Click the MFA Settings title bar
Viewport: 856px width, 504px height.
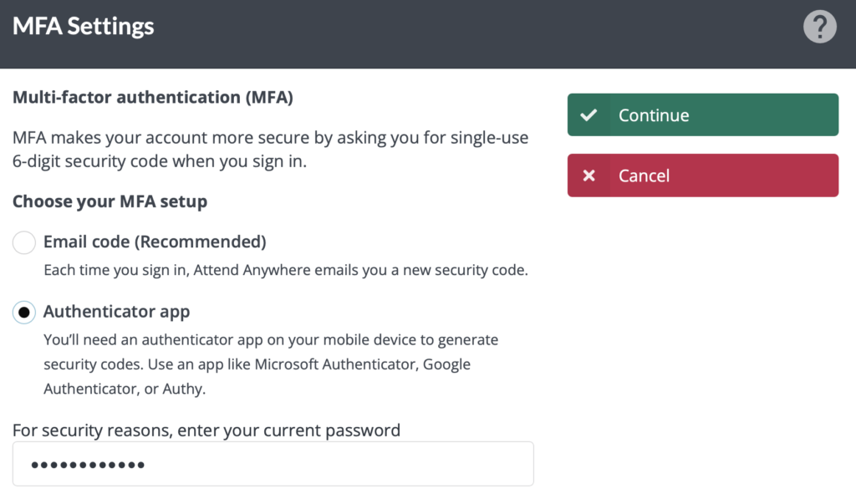83,26
